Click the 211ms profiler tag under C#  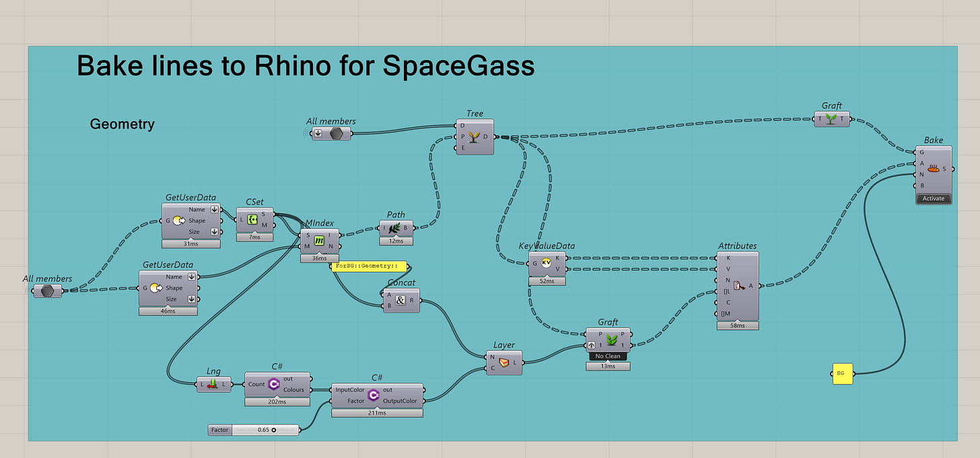[378, 413]
